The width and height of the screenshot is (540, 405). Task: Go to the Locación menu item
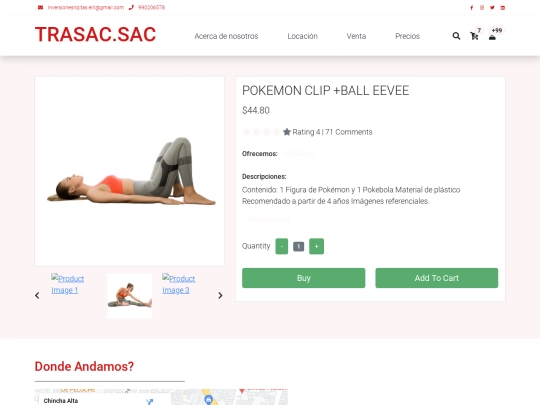point(302,36)
